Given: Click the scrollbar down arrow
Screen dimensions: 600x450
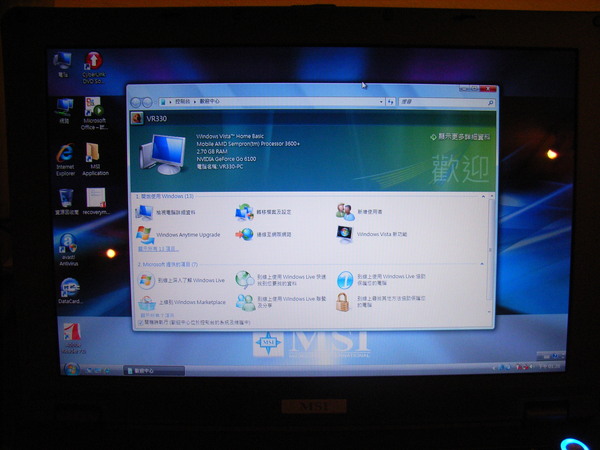Looking at the screenshot, I should pyautogui.click(x=490, y=312).
